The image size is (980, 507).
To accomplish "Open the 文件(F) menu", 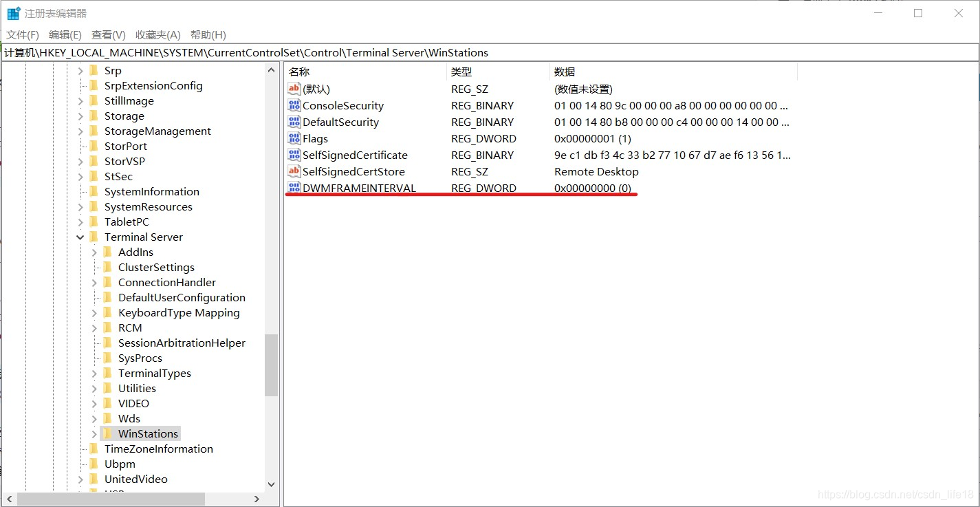I will 23,34.
